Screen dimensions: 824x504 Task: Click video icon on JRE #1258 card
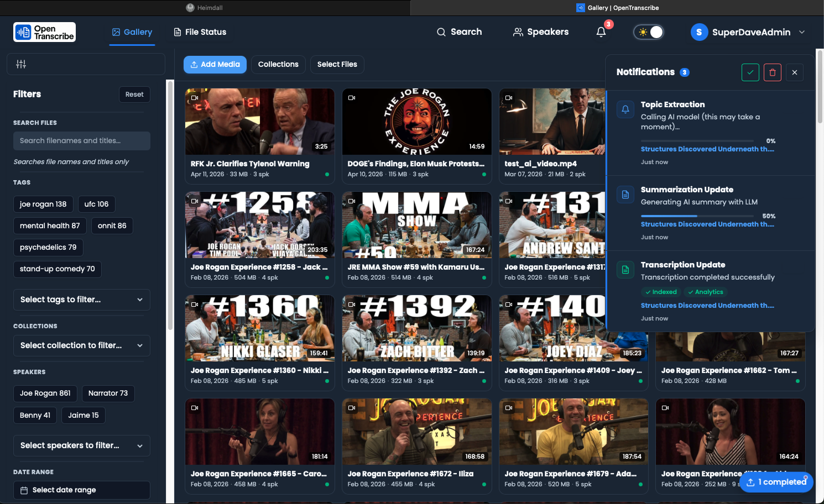(195, 201)
